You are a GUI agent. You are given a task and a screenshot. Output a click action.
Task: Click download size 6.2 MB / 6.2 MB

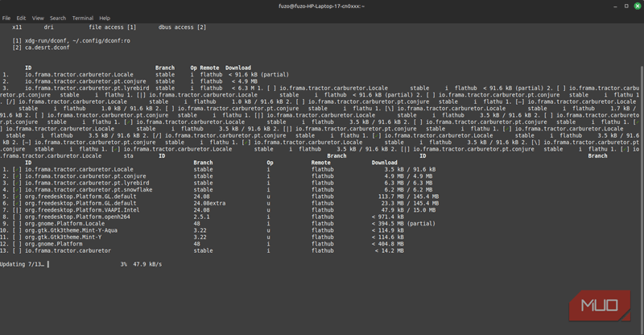click(408, 190)
